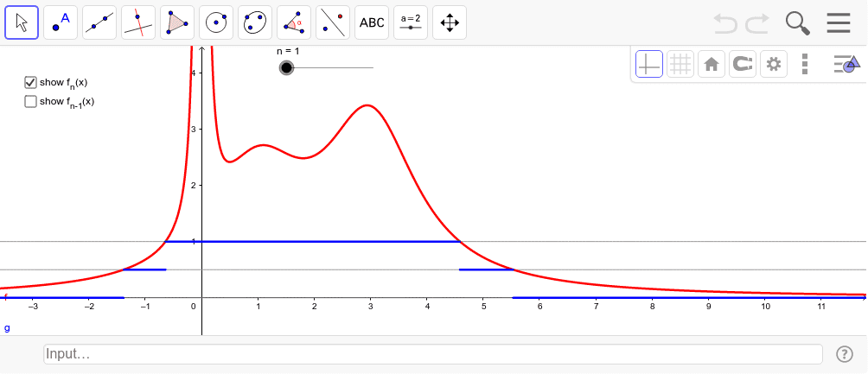Select the Angle measurement tool
868x374 pixels.
[x=294, y=22]
